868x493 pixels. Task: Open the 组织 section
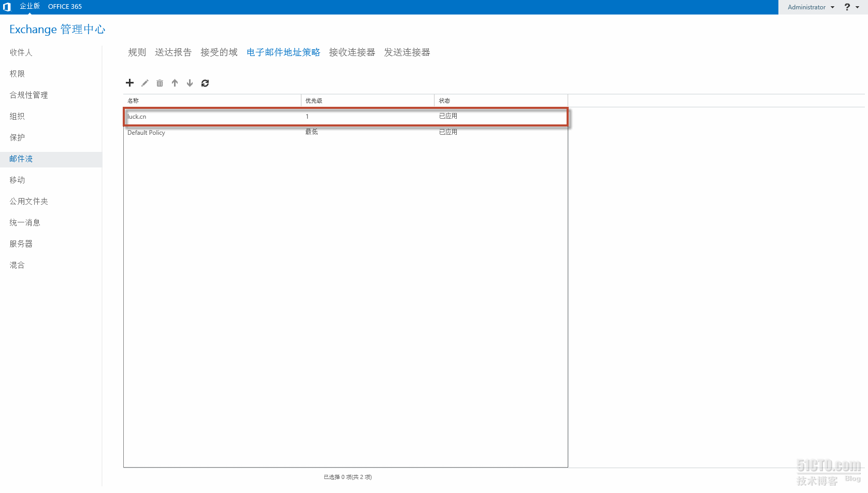click(17, 116)
